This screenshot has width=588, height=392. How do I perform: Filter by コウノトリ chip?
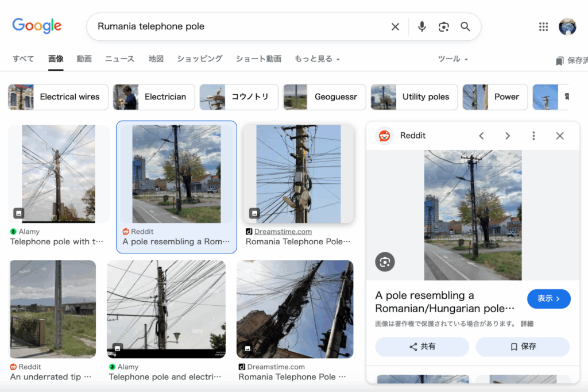pyautogui.click(x=239, y=97)
